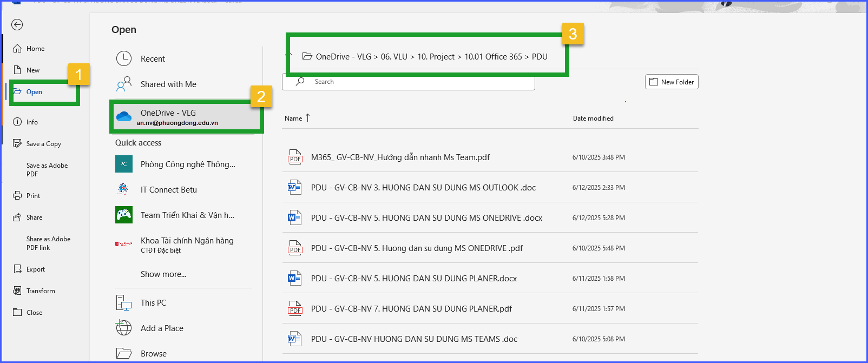Open HUONG DAN SU DUNG MS TEAMS .doc
This screenshot has height=363, width=868.
point(414,339)
